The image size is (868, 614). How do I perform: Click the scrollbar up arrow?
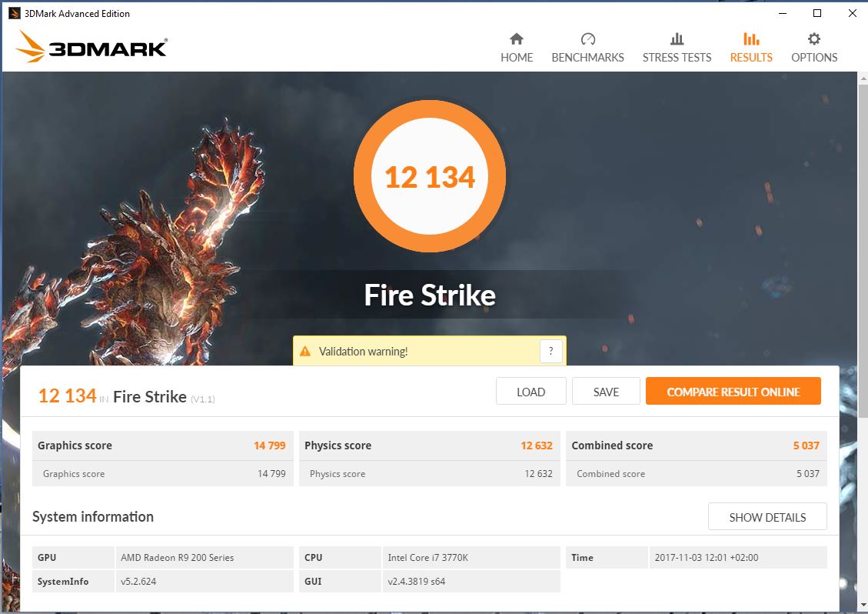[x=863, y=79]
